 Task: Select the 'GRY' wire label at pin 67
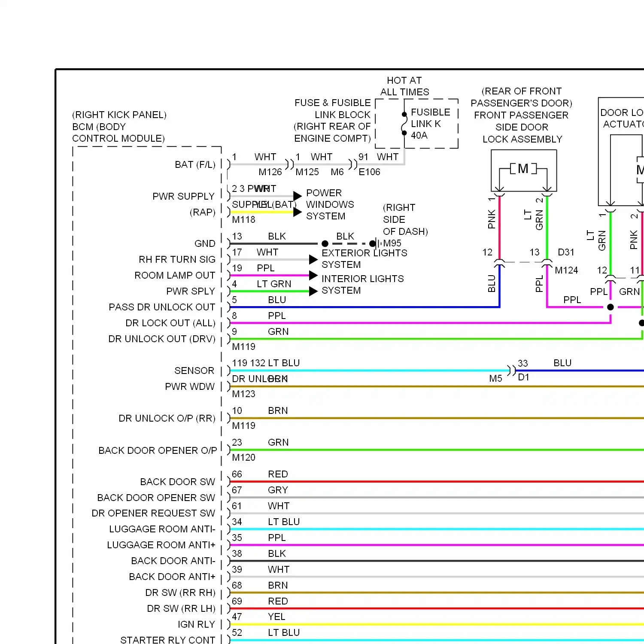click(x=278, y=490)
